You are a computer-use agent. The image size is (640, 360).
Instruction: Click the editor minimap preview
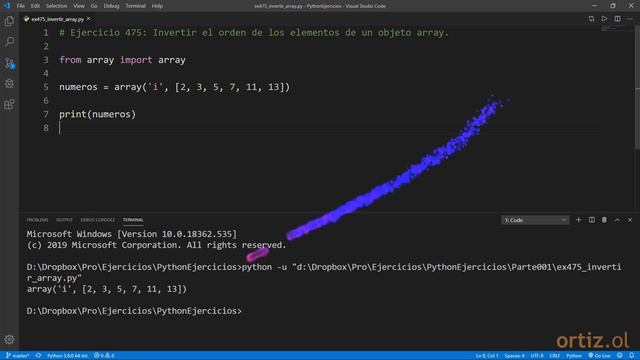click(617, 29)
